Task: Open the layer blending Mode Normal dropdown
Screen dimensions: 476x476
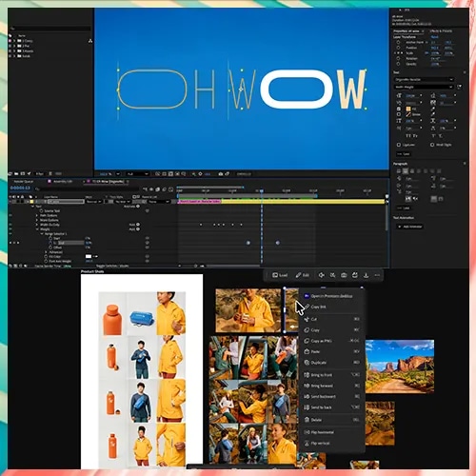Action: point(94,202)
